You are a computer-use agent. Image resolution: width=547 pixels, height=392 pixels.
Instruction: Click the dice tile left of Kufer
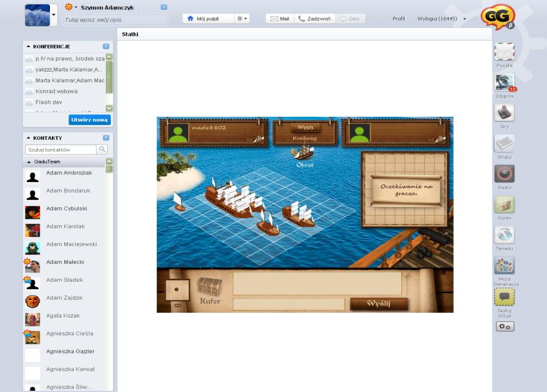click(177, 290)
